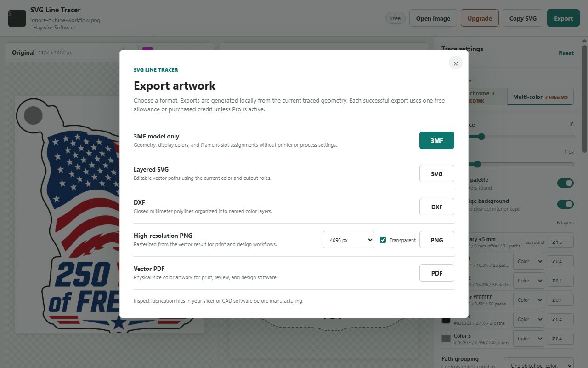The width and height of the screenshot is (588, 368).
Task: Click Open image in the header
Action: [433, 18]
